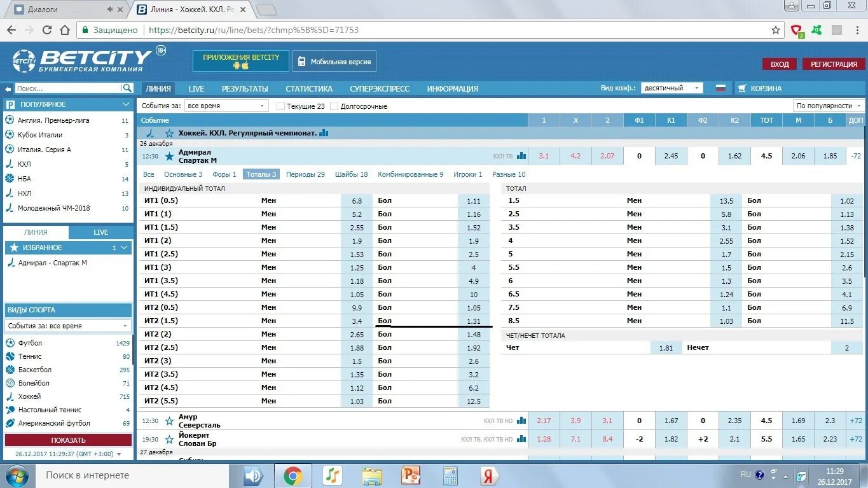Click browser reload icon
Screen dimensions: 868x488
tap(46, 30)
